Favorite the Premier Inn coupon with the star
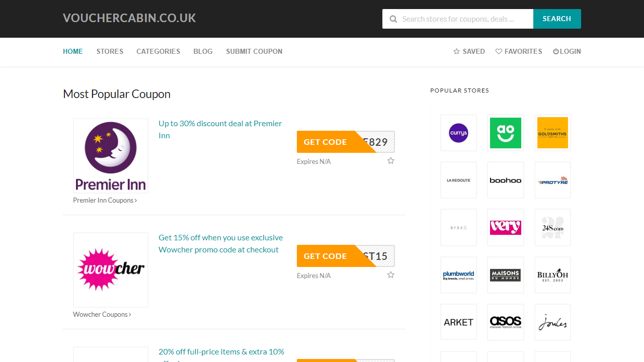This screenshot has height=362, width=644. click(x=390, y=160)
